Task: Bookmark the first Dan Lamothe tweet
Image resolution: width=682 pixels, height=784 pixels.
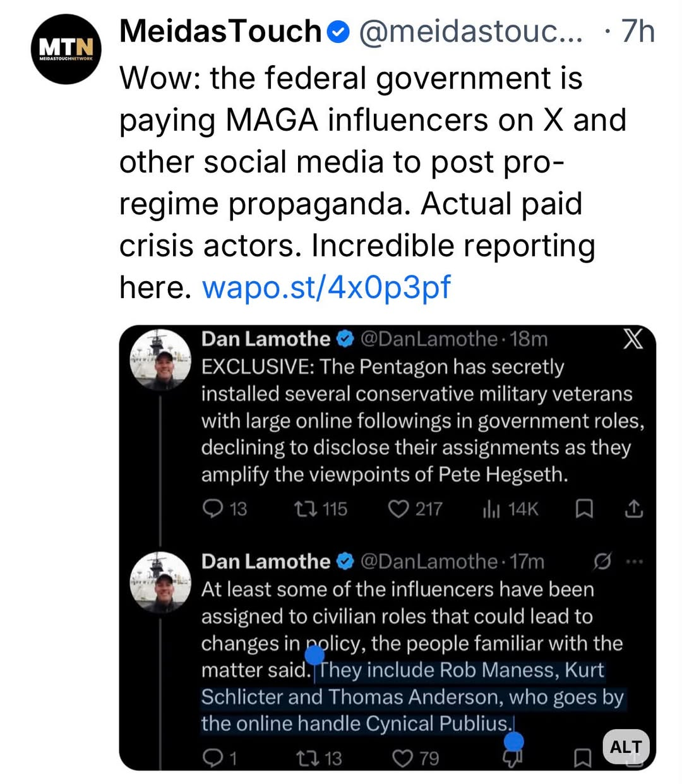Action: 584,509
